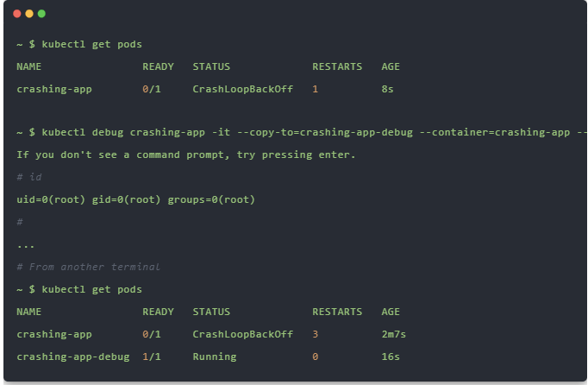Click the "16s" age value
588x385 pixels.
(x=391, y=357)
